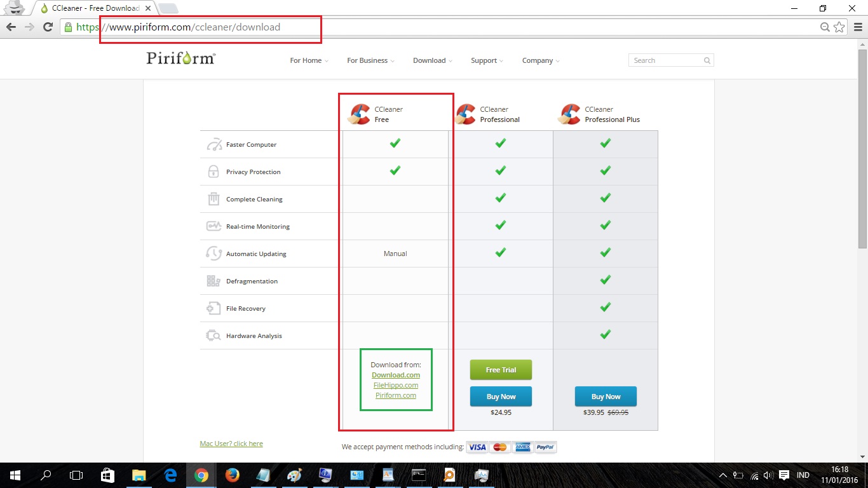Open a new browser tab

168,8
